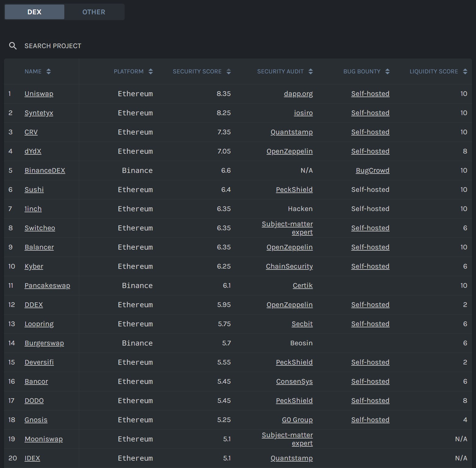Click the Beosin audit text
476x468 pixels.
pyautogui.click(x=301, y=343)
